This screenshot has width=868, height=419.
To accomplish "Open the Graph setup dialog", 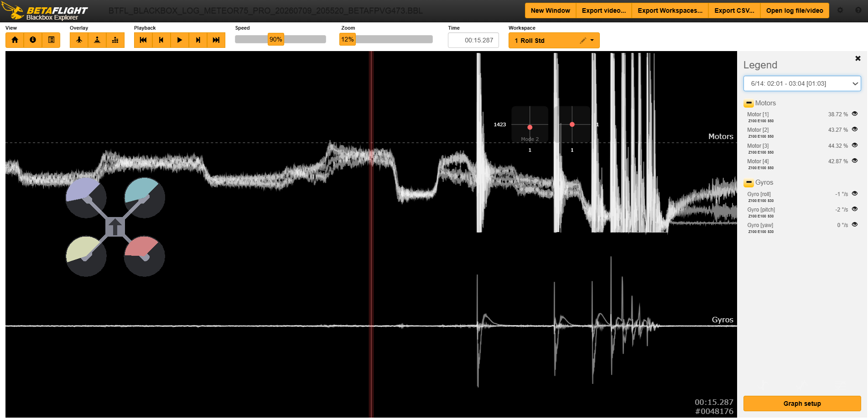I will click(802, 403).
